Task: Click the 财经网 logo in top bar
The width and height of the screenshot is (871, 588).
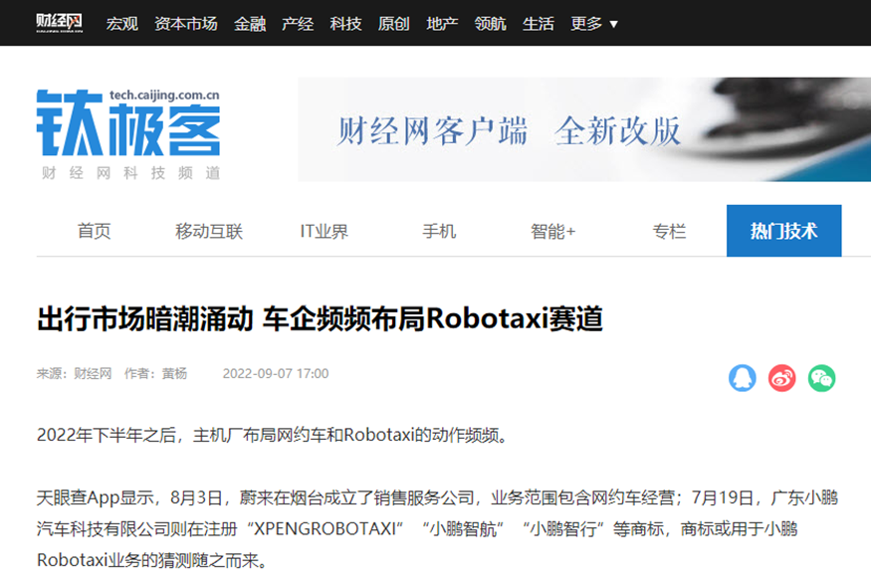Action: (x=60, y=23)
